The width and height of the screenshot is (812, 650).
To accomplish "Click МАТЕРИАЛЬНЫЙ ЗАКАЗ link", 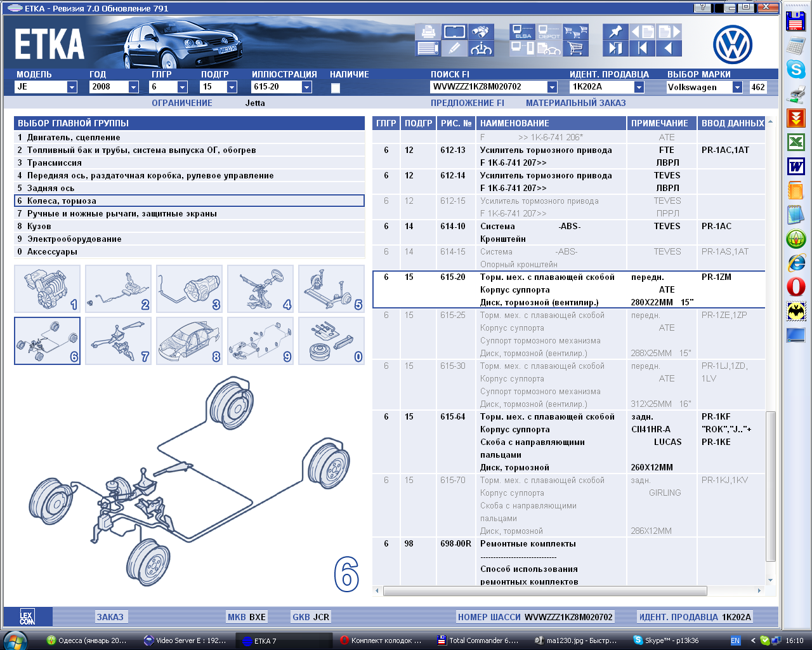I will point(576,103).
